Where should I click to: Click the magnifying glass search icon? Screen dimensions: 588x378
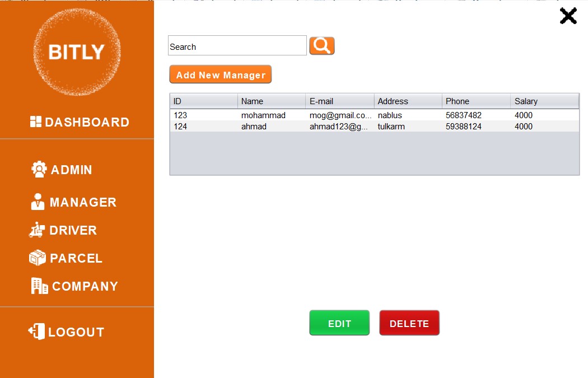pyautogui.click(x=322, y=46)
